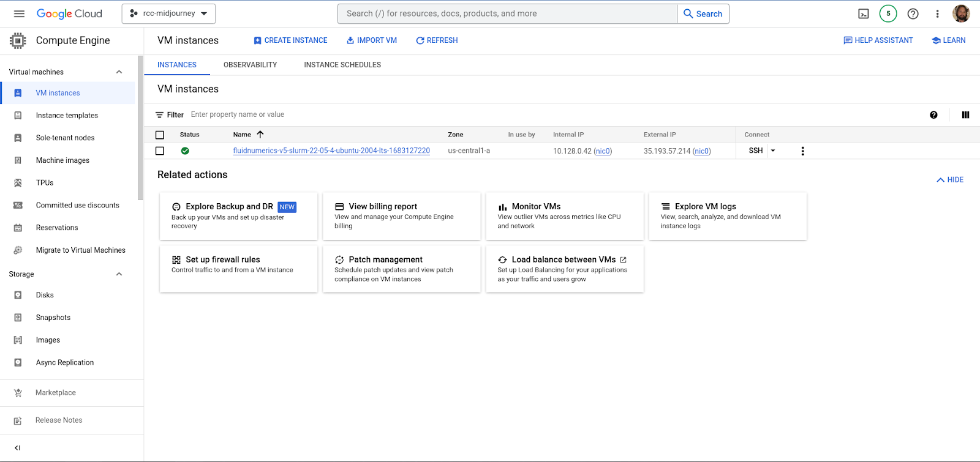
Task: Select the fluidnumerics VM row checkbox
Action: point(160,151)
